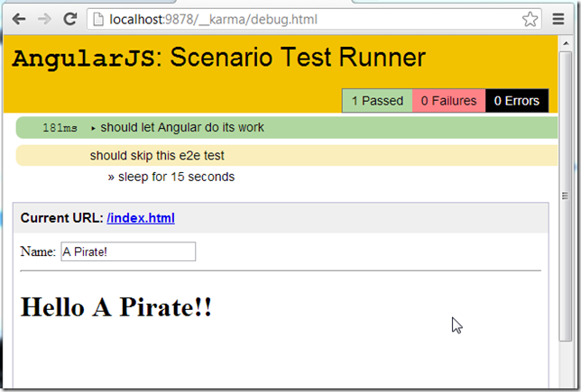Click into the Name text field
The height and width of the screenshot is (392, 581).
click(x=128, y=251)
